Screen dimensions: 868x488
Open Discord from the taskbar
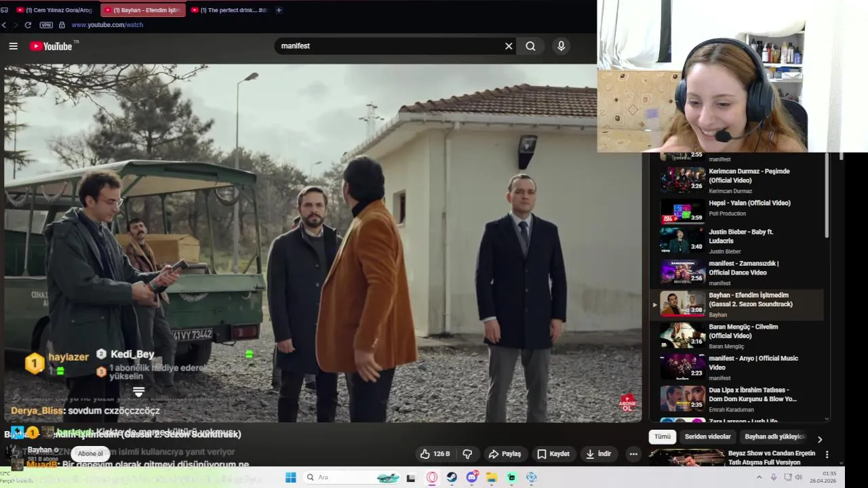pos(471,478)
